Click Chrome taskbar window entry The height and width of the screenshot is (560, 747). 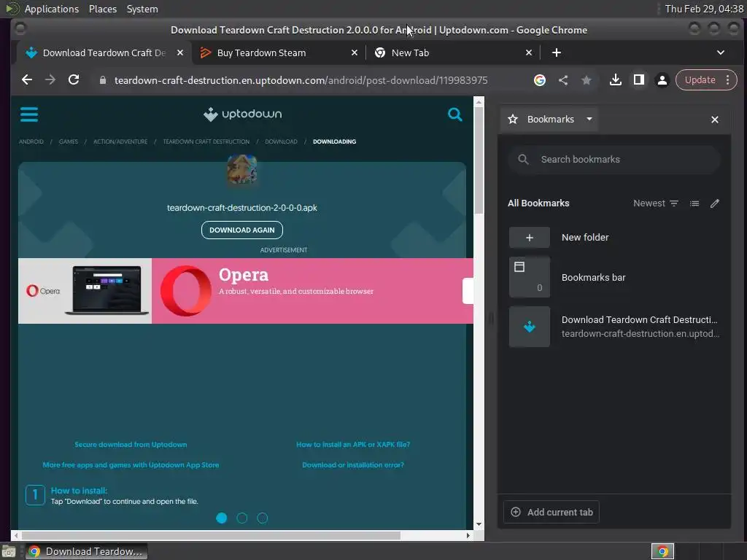tap(86, 551)
